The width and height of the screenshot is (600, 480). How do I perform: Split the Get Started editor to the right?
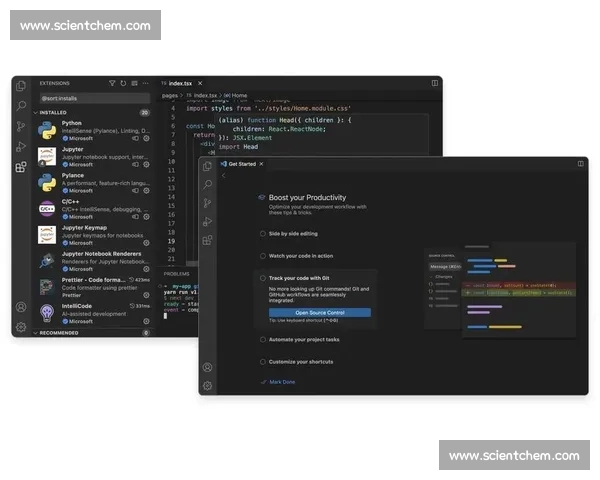click(x=580, y=164)
